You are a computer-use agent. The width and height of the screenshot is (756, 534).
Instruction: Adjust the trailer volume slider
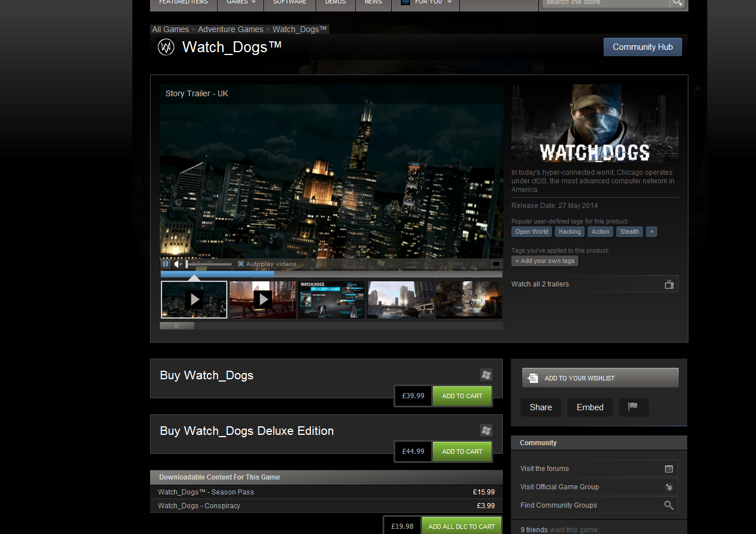[x=208, y=264]
